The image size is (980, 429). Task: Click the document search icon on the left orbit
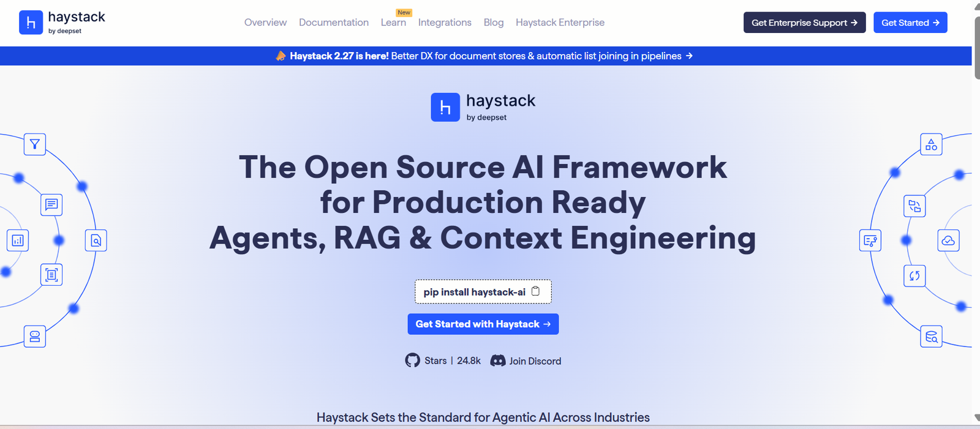[x=96, y=241]
